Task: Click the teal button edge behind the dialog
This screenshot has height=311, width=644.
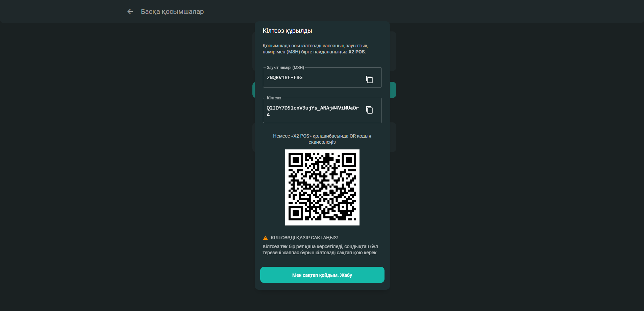Action: pyautogui.click(x=393, y=90)
